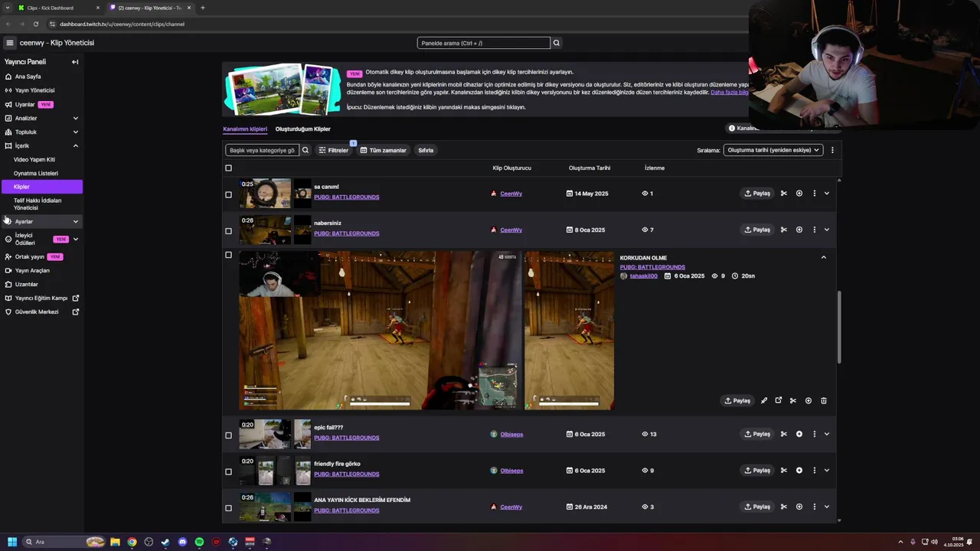Click open-in-new-window icon in KORKUDAN OLME panel
The height and width of the screenshot is (551, 980).
click(779, 400)
